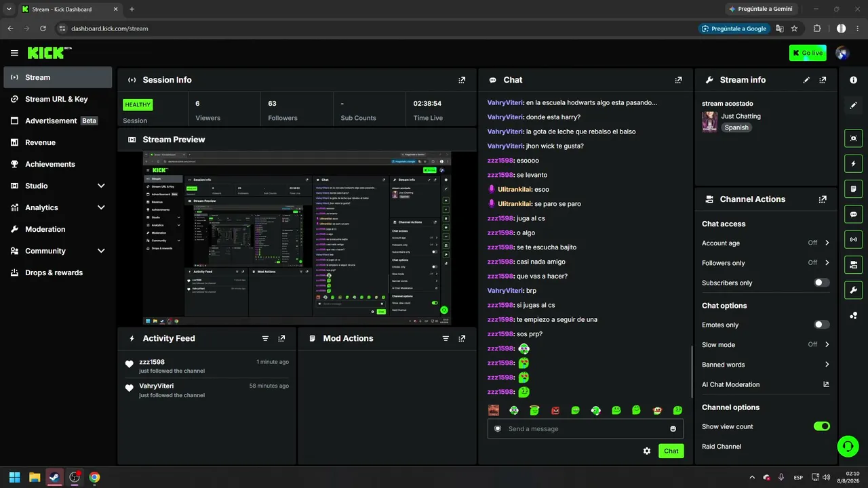Click the shield badge icon in the message box

(x=498, y=428)
